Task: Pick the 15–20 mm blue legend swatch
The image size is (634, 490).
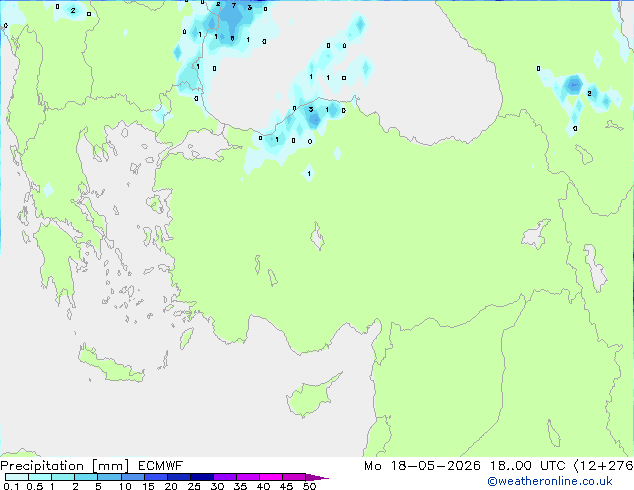Action: (x=156, y=477)
